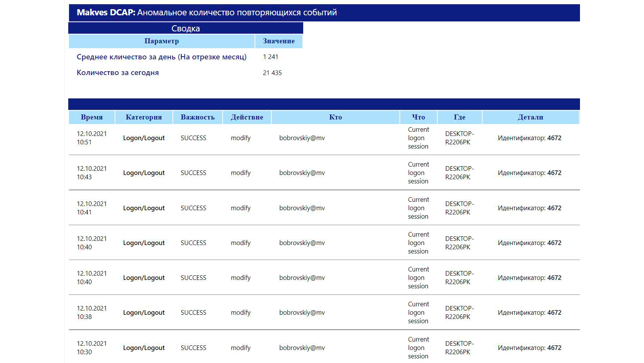Select the timestamp '12.10.2021 10:43'
This screenshot has width=644, height=363.
[x=92, y=173]
